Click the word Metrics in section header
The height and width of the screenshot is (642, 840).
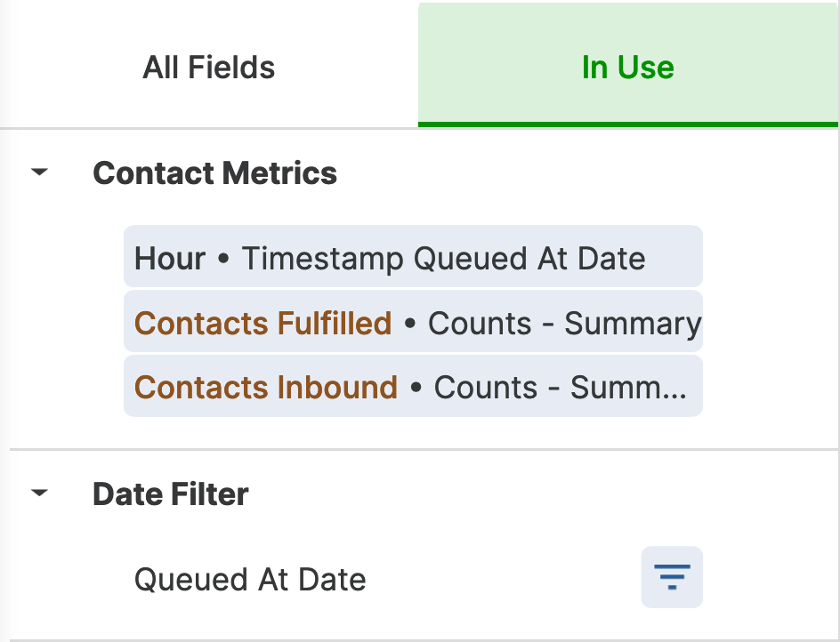click(x=279, y=173)
